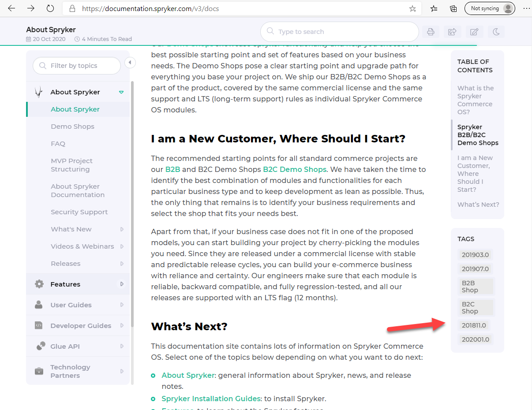Screen dimensions: 532x410
Task: Expand the Glue API section arrow
Action: point(122,347)
